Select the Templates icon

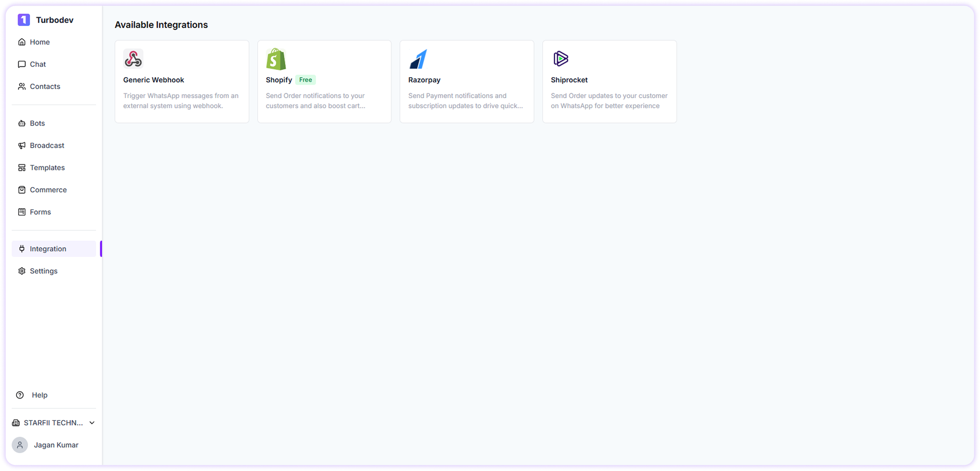(21, 167)
